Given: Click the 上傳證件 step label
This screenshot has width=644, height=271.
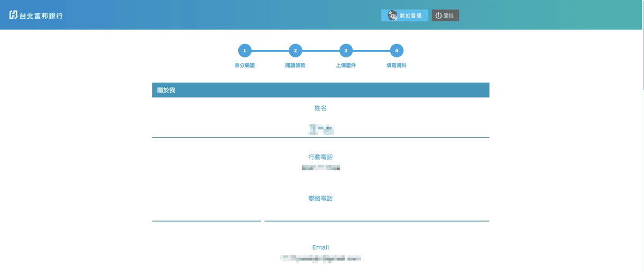Looking at the screenshot, I should [x=346, y=65].
